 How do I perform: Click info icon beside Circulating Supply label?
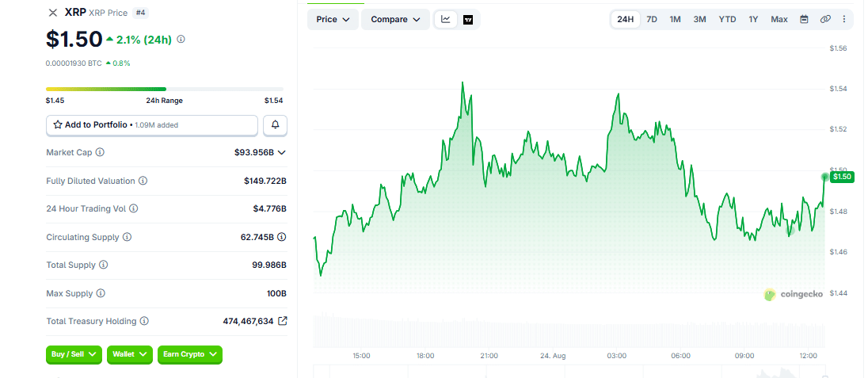click(127, 237)
